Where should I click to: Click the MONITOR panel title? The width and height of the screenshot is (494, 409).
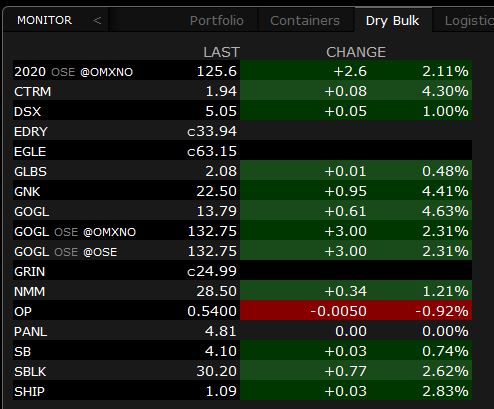click(x=44, y=20)
